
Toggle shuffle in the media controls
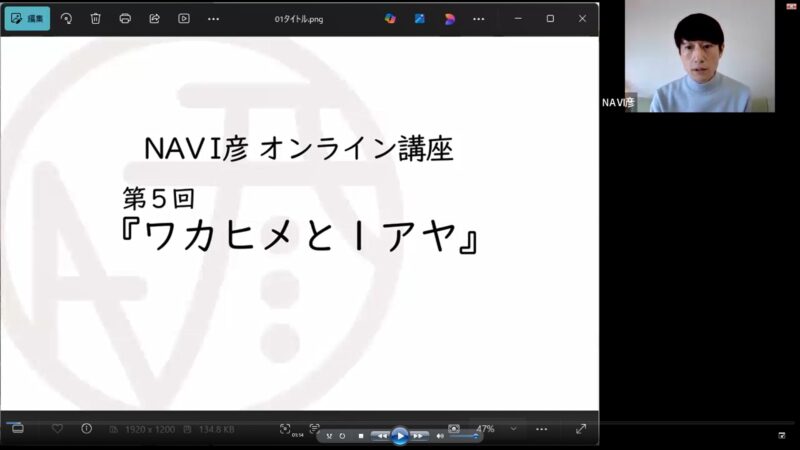point(329,436)
